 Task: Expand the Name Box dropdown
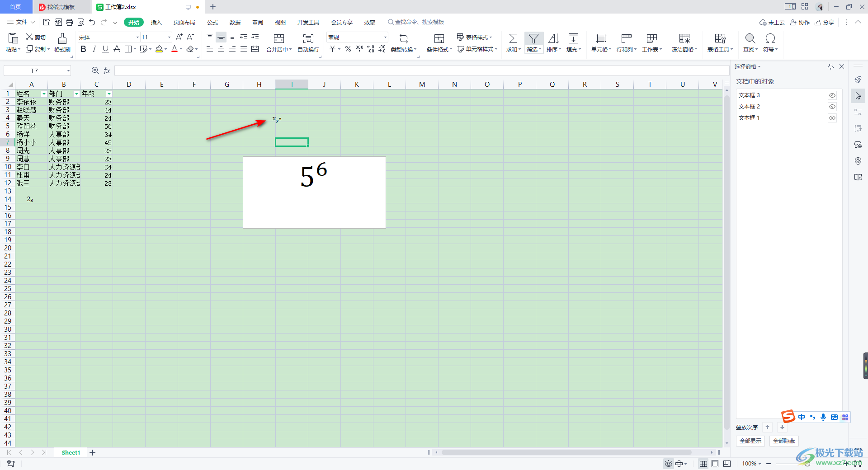pyautogui.click(x=68, y=70)
